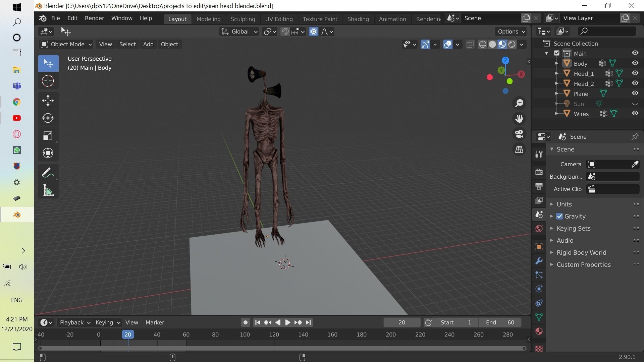Select the Scale tool

coord(48,135)
